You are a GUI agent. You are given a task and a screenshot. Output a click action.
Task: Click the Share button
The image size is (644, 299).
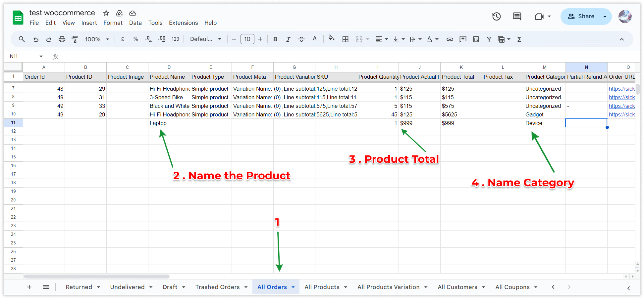tap(581, 17)
